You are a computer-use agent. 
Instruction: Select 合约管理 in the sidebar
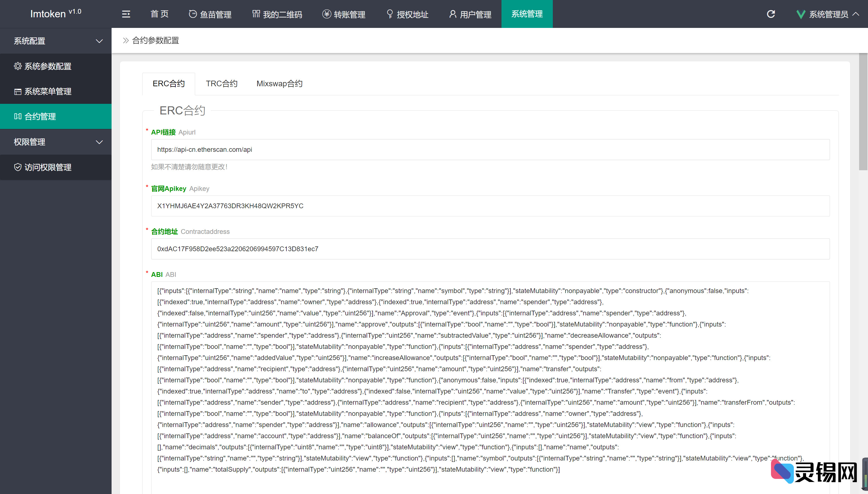click(x=40, y=116)
